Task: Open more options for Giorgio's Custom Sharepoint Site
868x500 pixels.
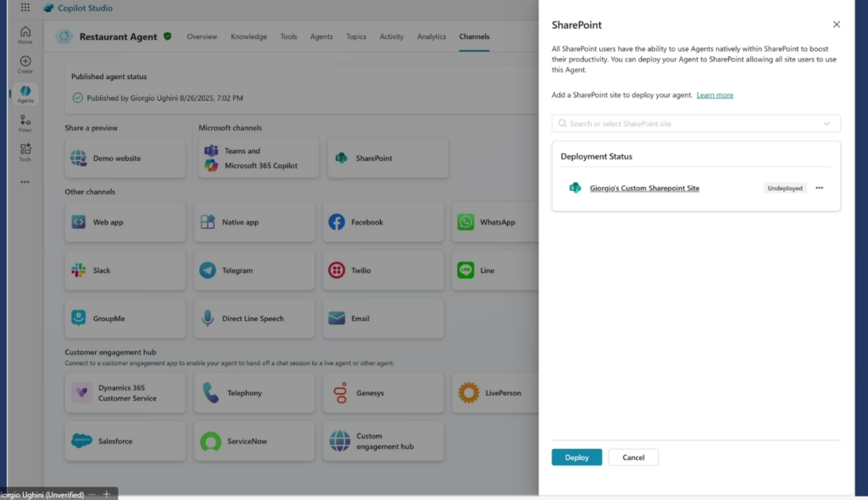Action: tap(820, 188)
